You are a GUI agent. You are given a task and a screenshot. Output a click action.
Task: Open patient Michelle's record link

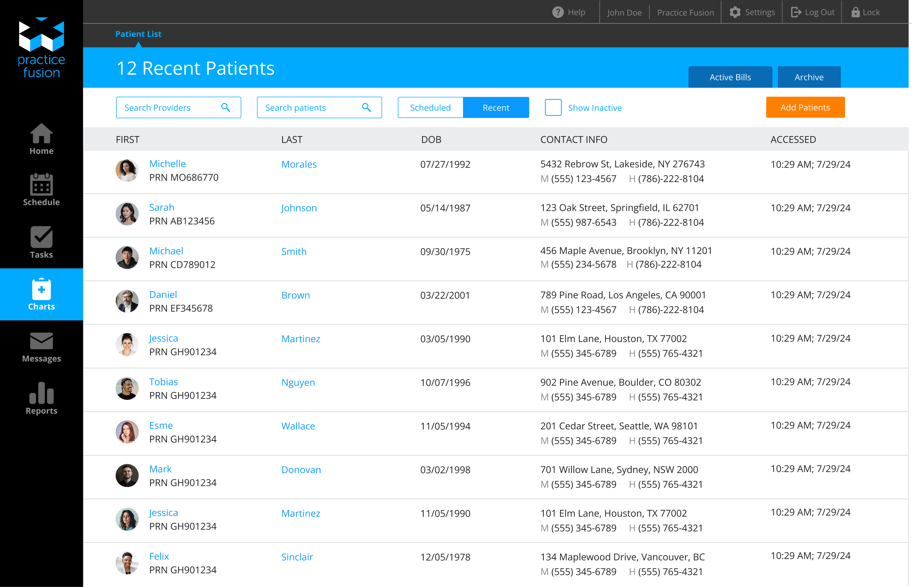coord(167,164)
